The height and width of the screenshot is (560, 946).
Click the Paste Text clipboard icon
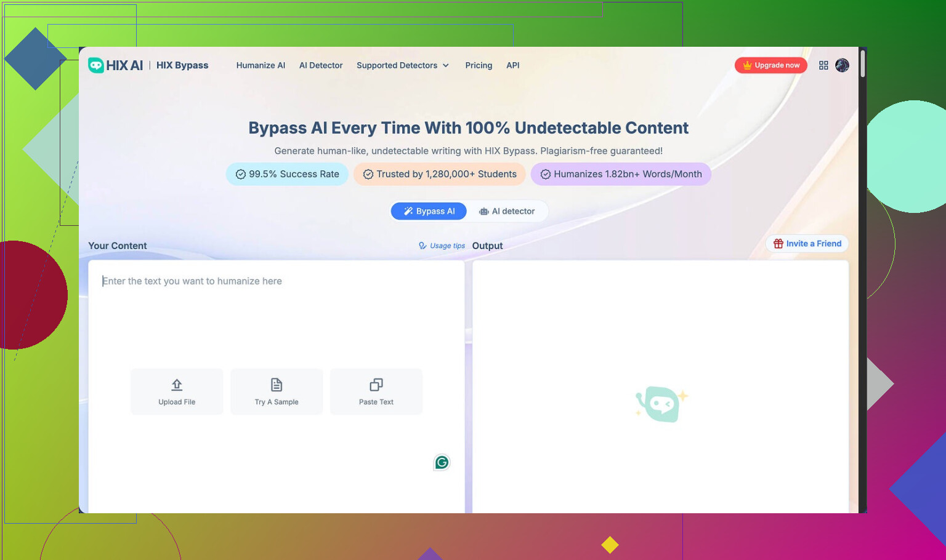coord(376,385)
